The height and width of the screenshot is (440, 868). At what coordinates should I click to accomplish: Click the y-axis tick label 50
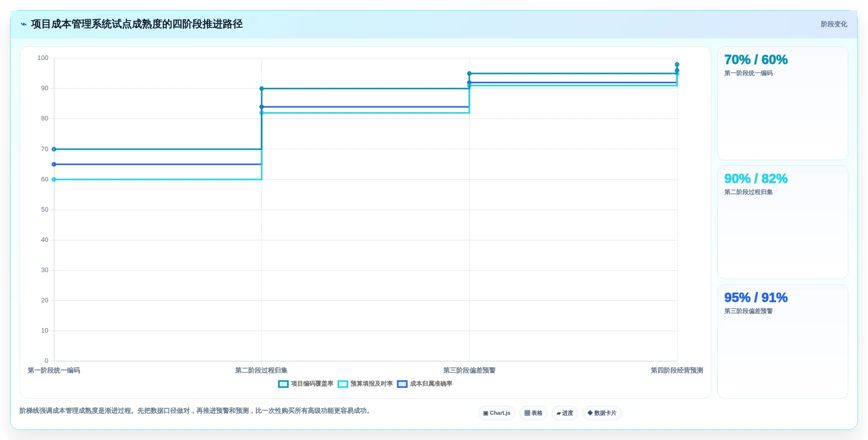pos(45,210)
